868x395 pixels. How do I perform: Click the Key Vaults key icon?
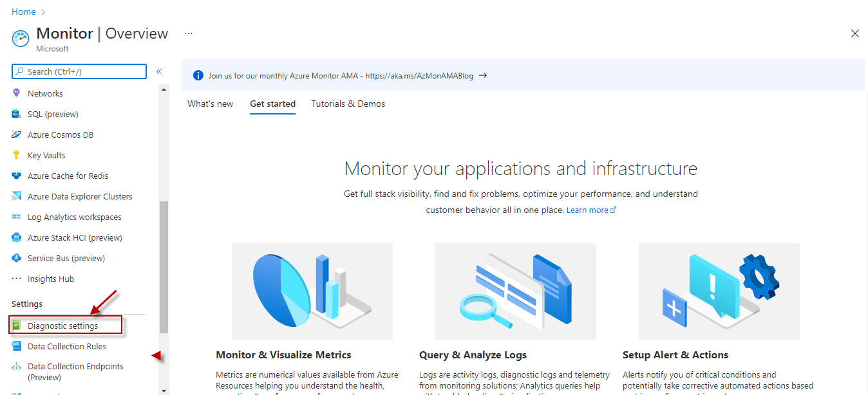point(17,155)
